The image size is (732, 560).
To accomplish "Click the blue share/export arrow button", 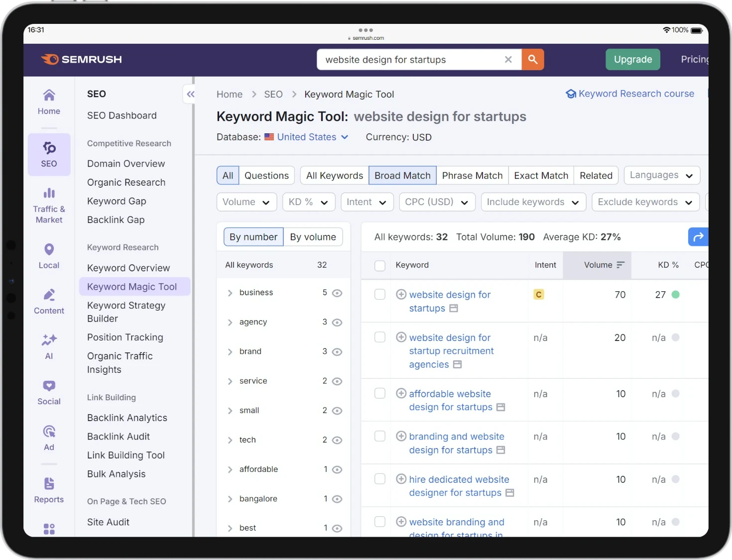I will [x=698, y=237].
